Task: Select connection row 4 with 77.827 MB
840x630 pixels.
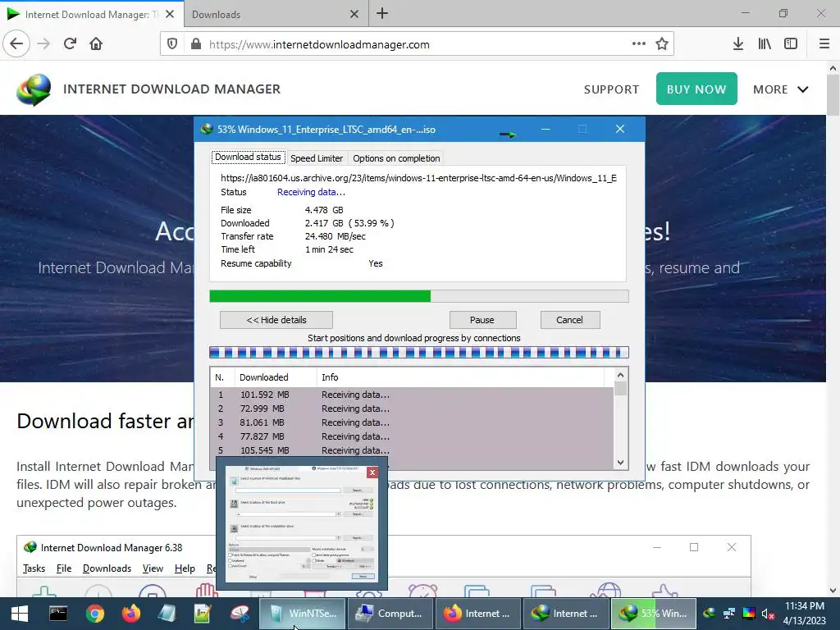Action: click(x=412, y=436)
